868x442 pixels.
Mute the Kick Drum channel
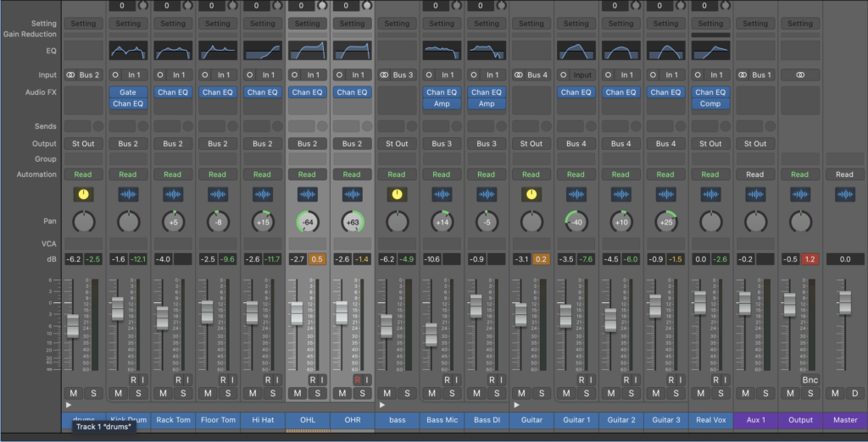click(118, 394)
